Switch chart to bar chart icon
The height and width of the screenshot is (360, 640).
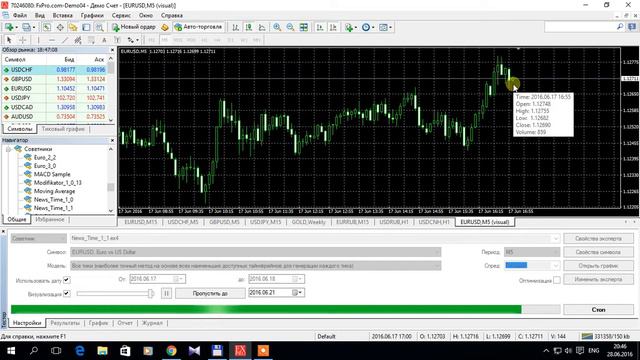point(236,27)
